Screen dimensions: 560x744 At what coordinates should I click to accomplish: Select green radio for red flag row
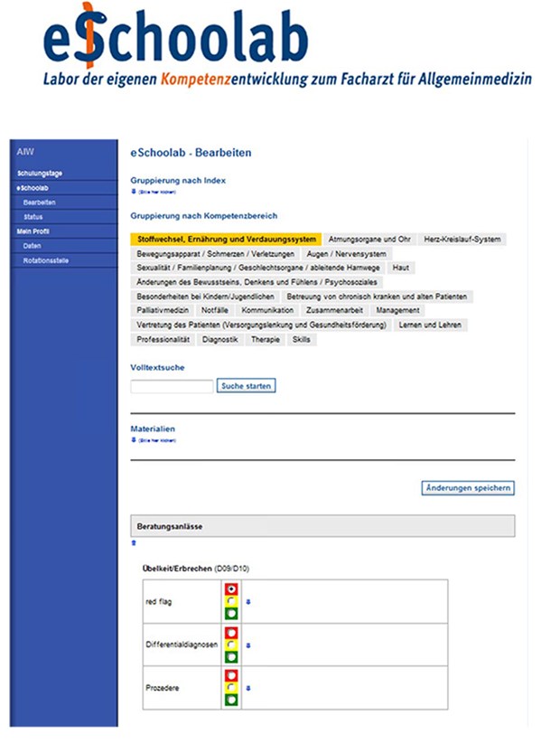231,614
